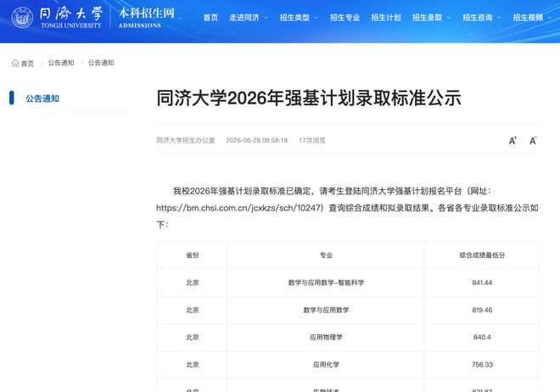This screenshot has width=560, height=392.
Task: Click the bm.chsi.com.cn URL in the paragraph
Action: pos(240,208)
